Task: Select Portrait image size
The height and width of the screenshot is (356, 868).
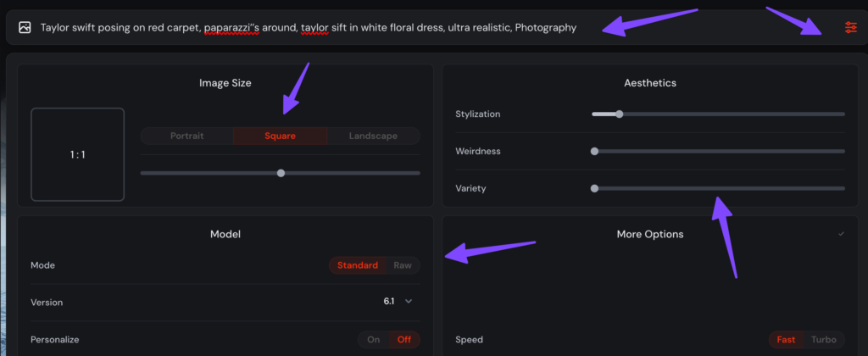Action: point(186,136)
